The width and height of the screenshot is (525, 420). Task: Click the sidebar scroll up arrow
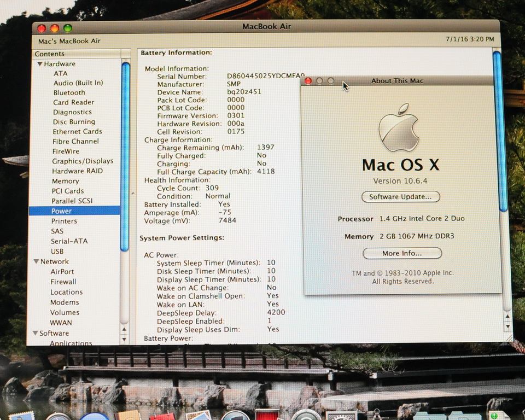point(124,329)
